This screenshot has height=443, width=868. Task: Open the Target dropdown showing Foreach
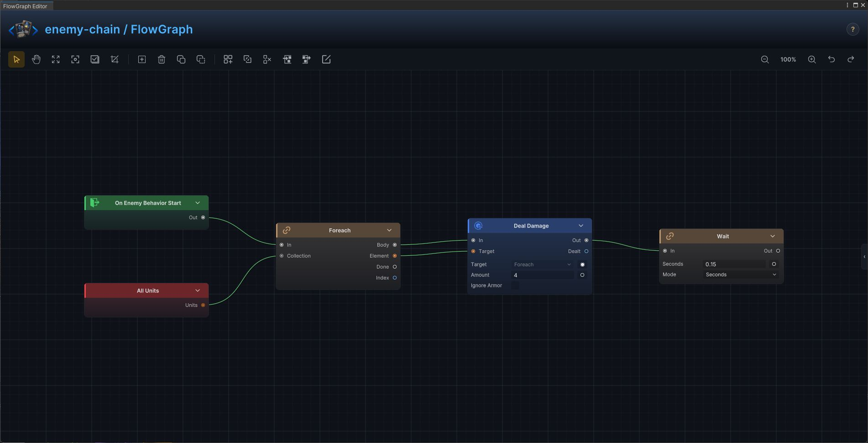click(x=543, y=264)
